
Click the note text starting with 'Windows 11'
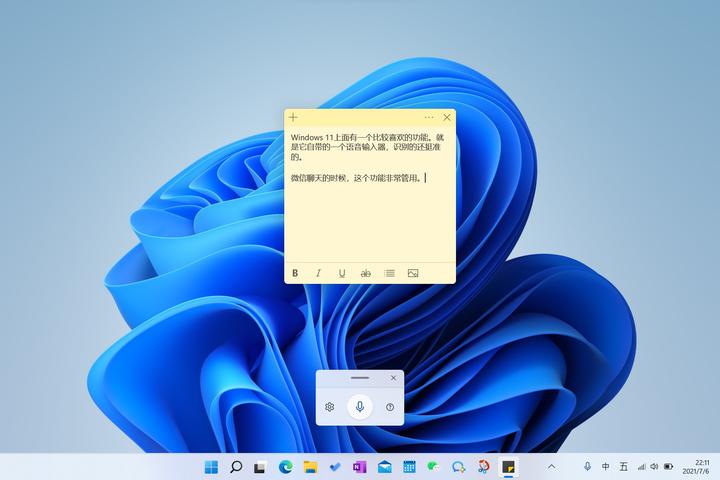click(x=367, y=147)
